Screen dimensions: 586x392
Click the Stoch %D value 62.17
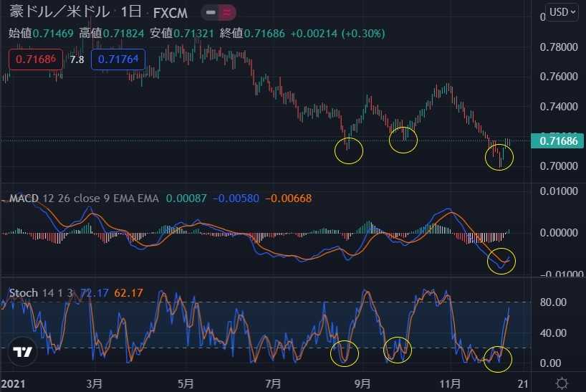tap(128, 292)
